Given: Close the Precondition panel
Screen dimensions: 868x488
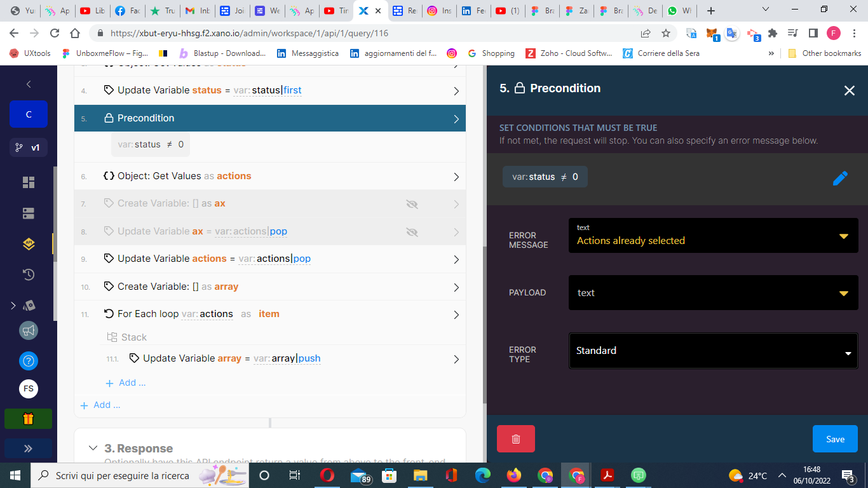Looking at the screenshot, I should click(849, 90).
